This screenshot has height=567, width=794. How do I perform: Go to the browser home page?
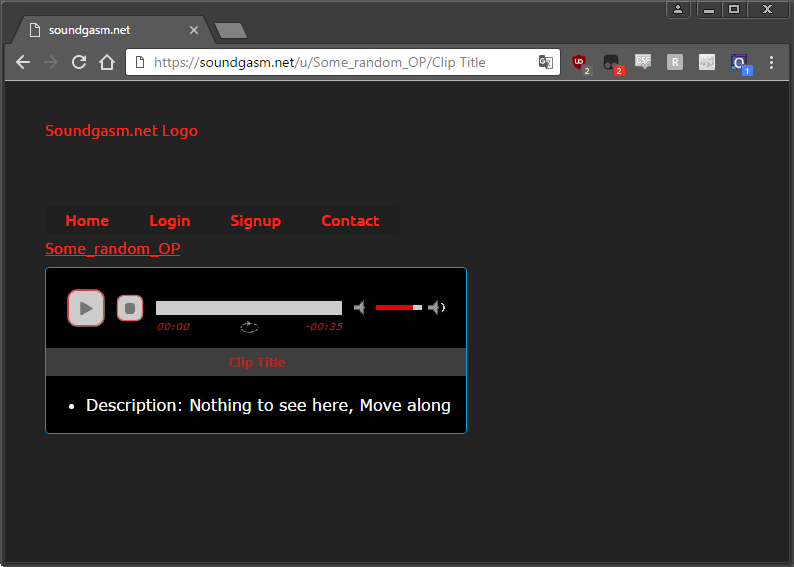pos(107,62)
